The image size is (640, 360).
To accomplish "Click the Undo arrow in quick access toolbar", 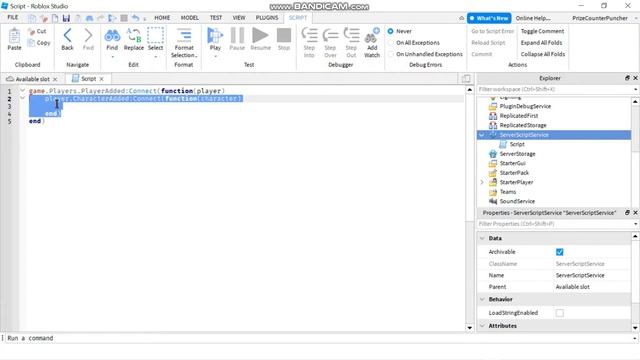I will click(x=135, y=18).
